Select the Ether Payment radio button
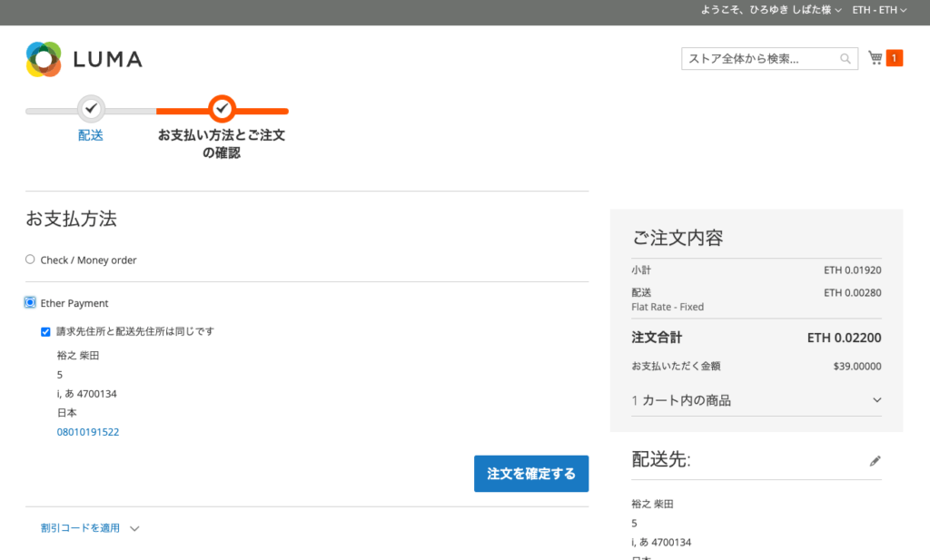This screenshot has width=930, height=560. pyautogui.click(x=29, y=302)
